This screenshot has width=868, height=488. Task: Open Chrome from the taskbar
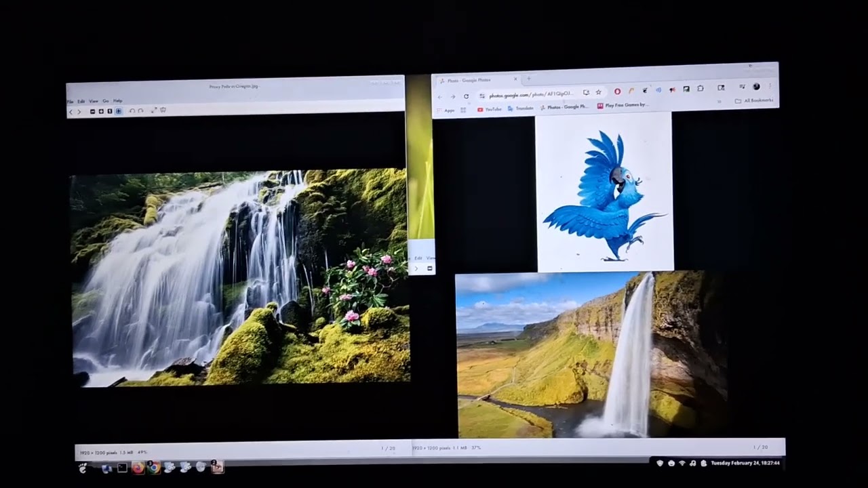[154, 467]
